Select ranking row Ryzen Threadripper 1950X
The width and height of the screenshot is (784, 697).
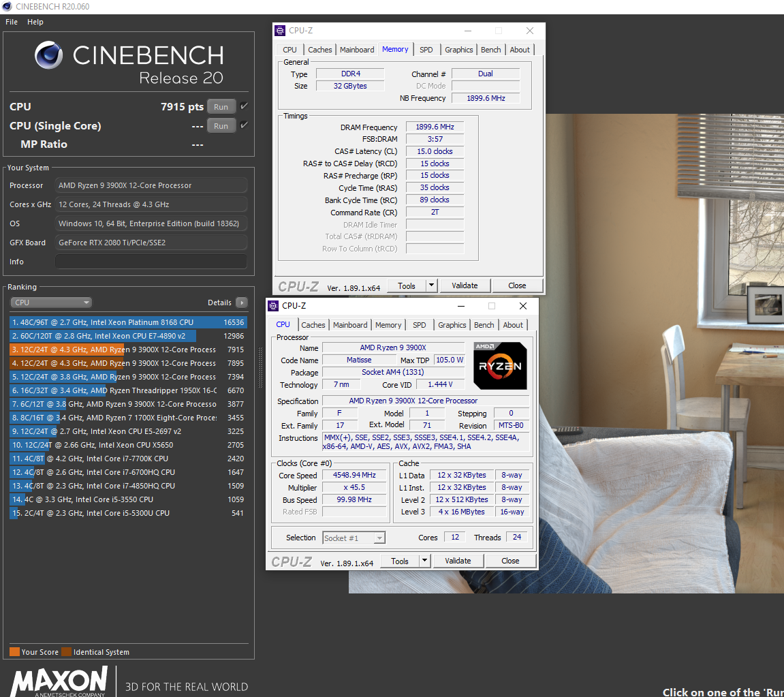pyautogui.click(x=128, y=390)
